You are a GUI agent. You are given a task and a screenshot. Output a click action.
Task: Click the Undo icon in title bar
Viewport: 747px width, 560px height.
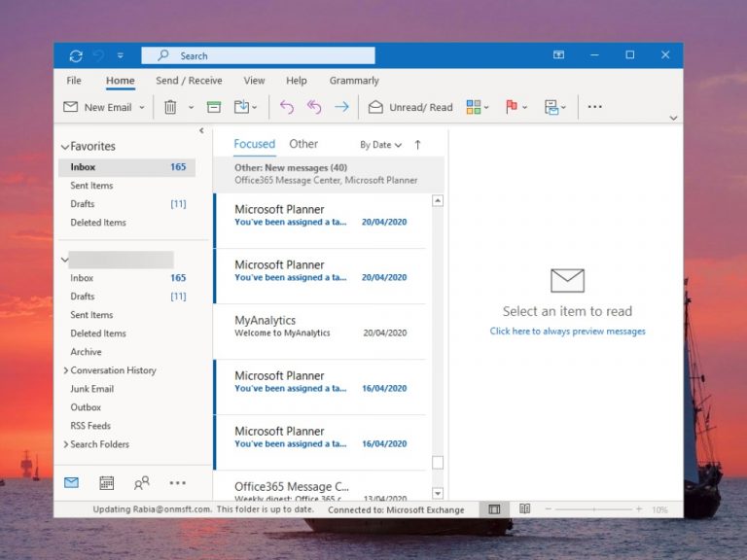tap(98, 55)
